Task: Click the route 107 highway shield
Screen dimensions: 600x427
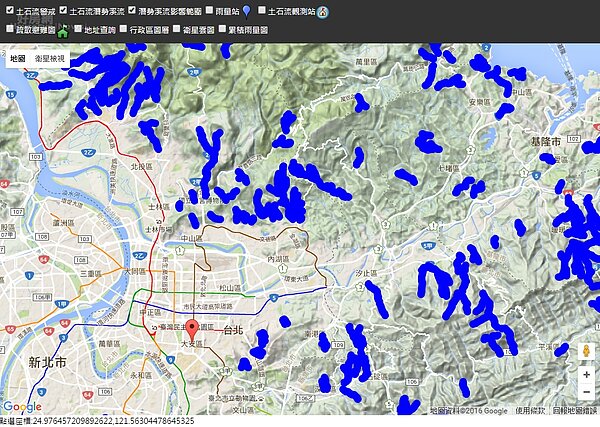Action: pos(17,211)
